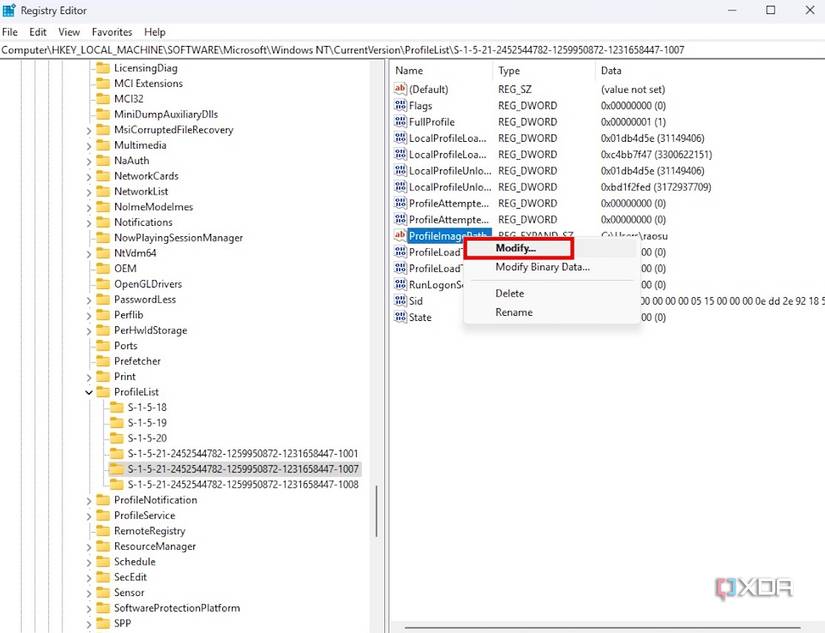Click the DWORD icon beside FullProfile
Viewport: 825px width, 633px height.
tap(400, 121)
